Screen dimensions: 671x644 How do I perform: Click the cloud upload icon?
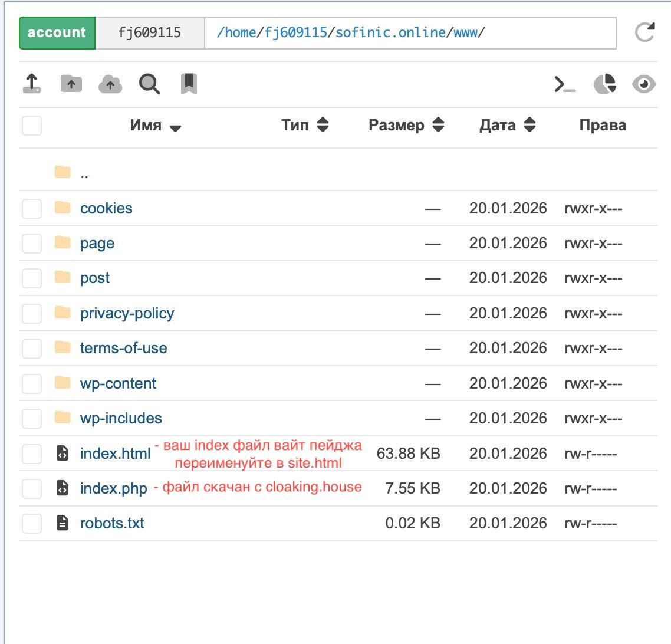tap(110, 84)
